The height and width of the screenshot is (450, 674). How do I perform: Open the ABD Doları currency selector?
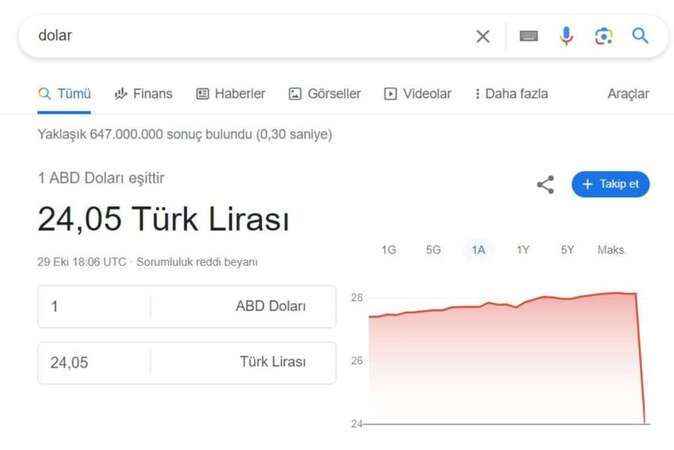[243, 306]
